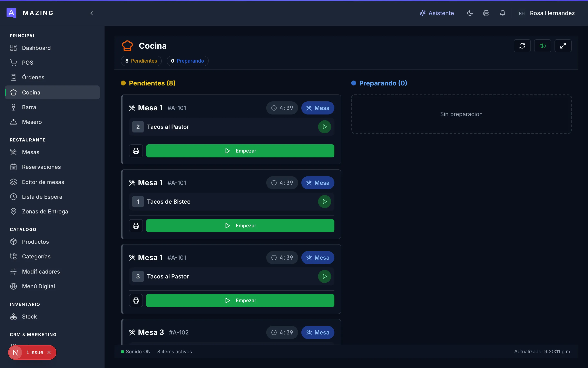Click the printer icon in the top bar
This screenshot has height=368, width=588.
click(486, 13)
